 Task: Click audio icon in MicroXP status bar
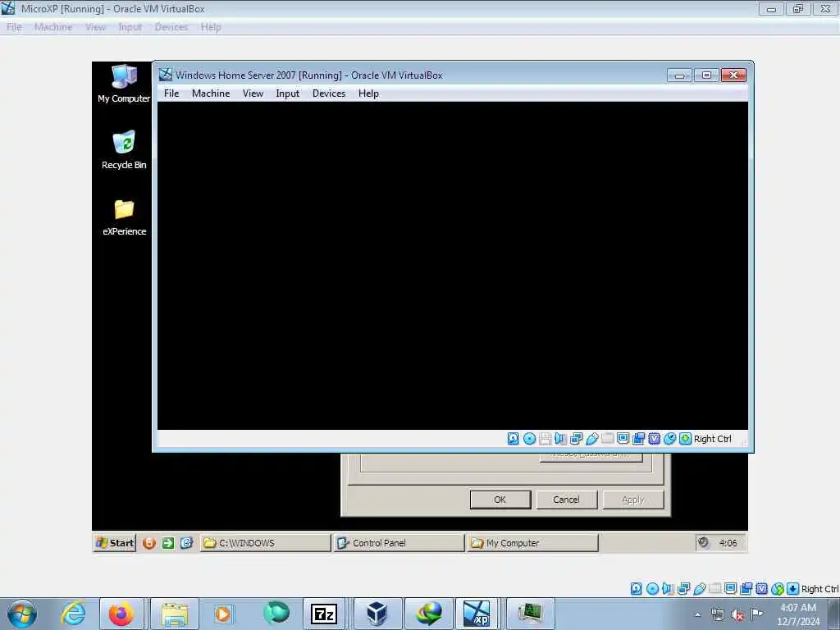point(668,589)
